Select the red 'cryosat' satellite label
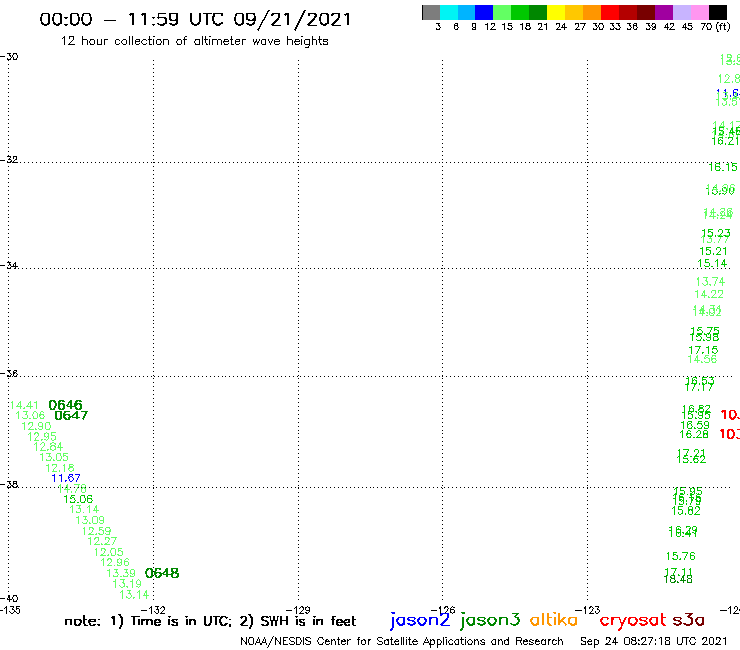This screenshot has height=650, width=740. tap(633, 620)
